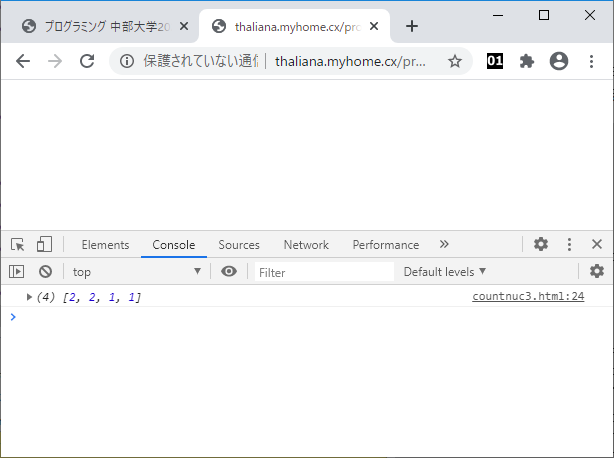Click the 01 extension icon
The height and width of the screenshot is (458, 614).
click(x=494, y=61)
